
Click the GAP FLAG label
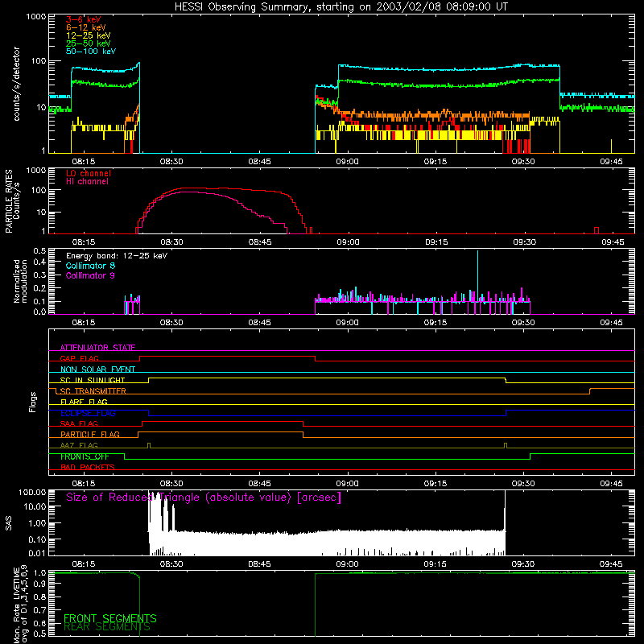[79, 358]
